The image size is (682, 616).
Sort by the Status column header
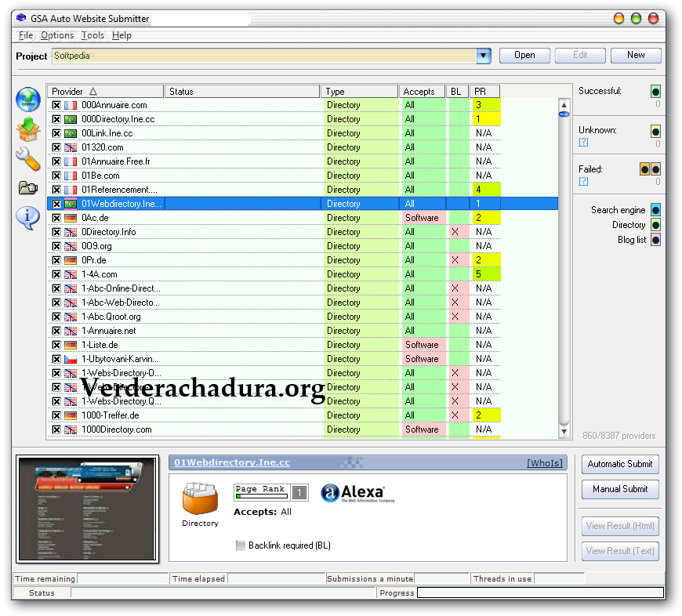[241, 91]
